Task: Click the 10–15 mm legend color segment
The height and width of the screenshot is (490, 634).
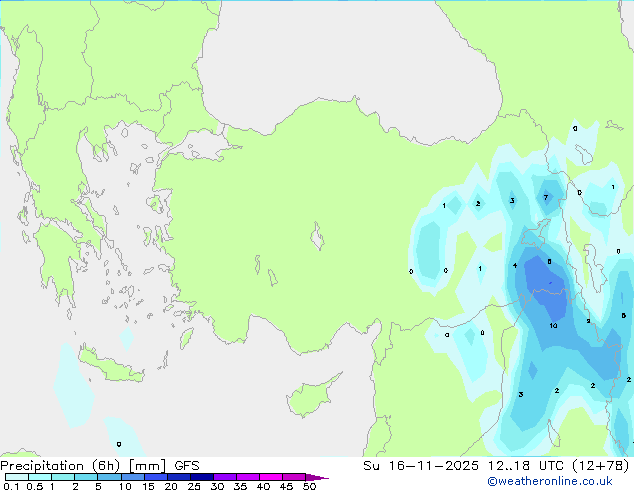Action: click(x=133, y=477)
